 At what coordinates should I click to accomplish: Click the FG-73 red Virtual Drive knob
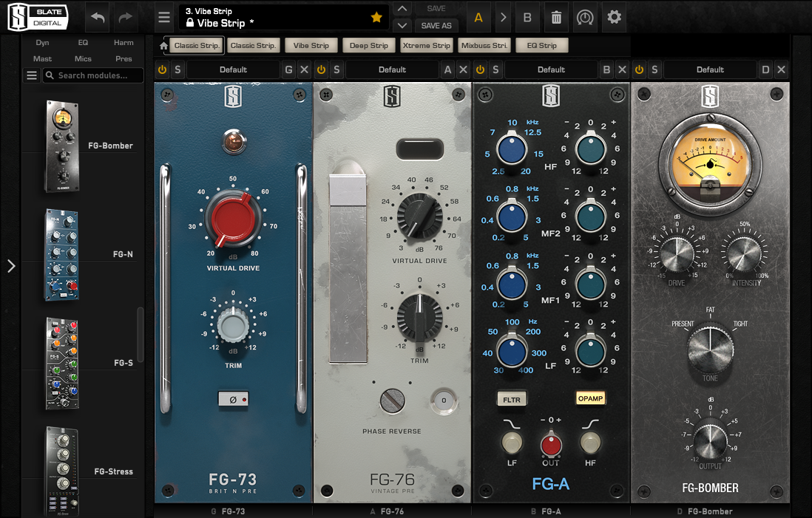coord(233,219)
